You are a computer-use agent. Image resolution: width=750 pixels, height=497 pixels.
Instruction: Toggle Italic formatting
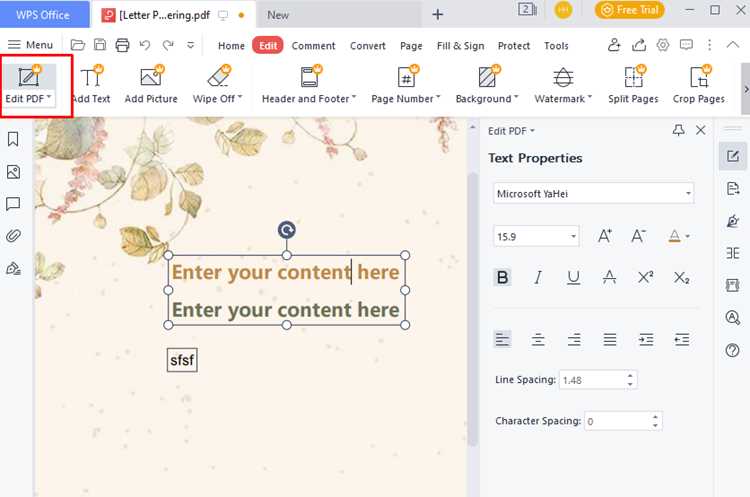pyautogui.click(x=538, y=277)
